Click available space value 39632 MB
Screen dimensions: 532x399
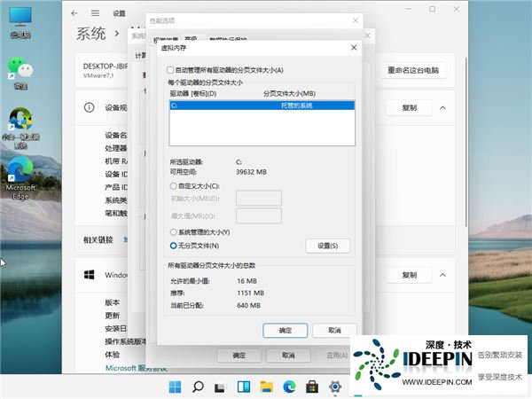tap(252, 172)
